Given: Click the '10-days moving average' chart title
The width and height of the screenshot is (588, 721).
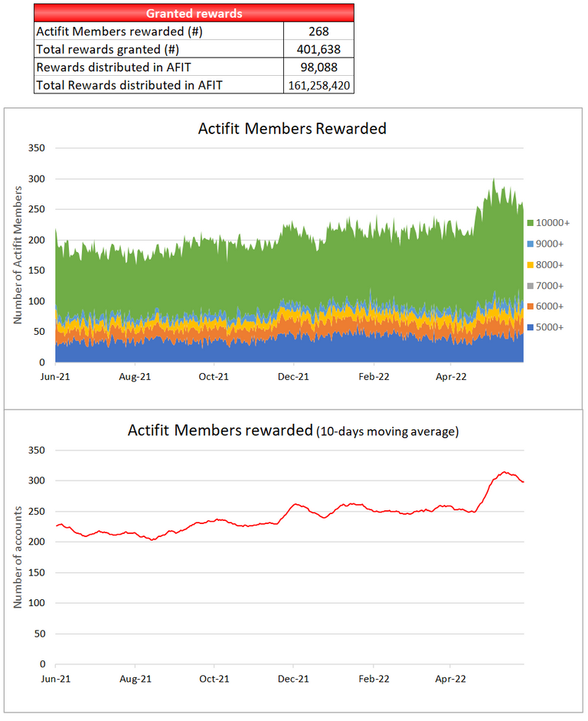Looking at the screenshot, I should pos(293,431).
